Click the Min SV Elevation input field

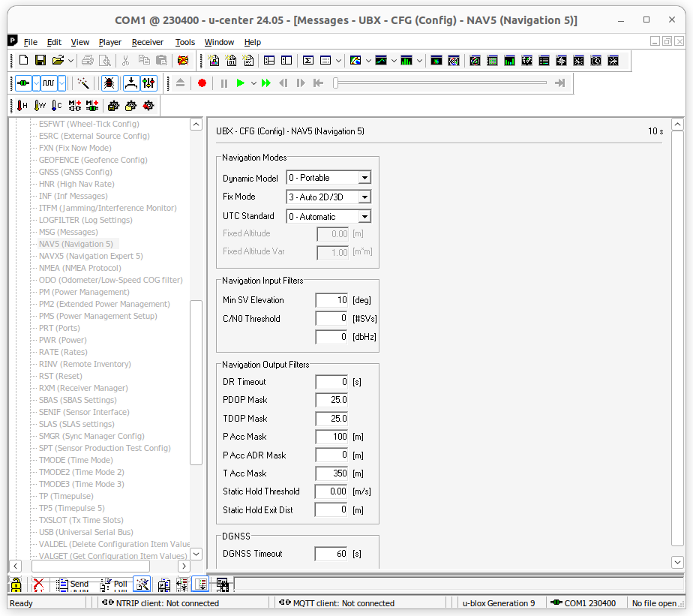[331, 300]
